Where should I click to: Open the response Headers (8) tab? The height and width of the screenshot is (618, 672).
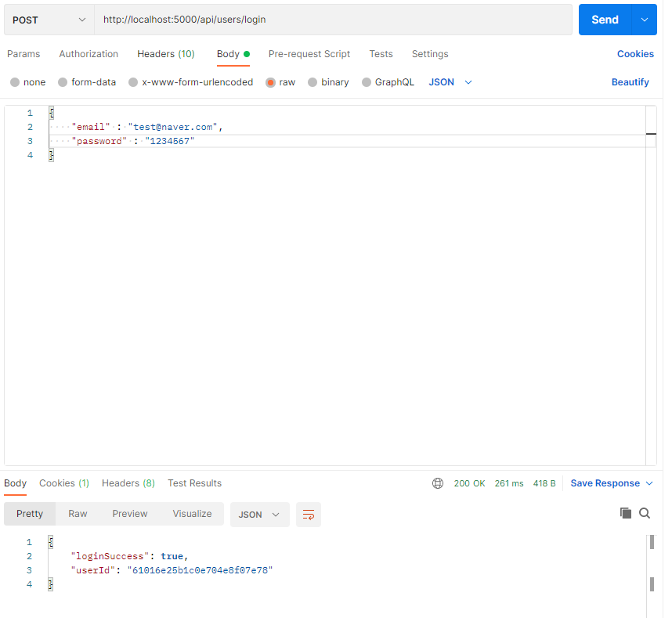[x=128, y=483]
